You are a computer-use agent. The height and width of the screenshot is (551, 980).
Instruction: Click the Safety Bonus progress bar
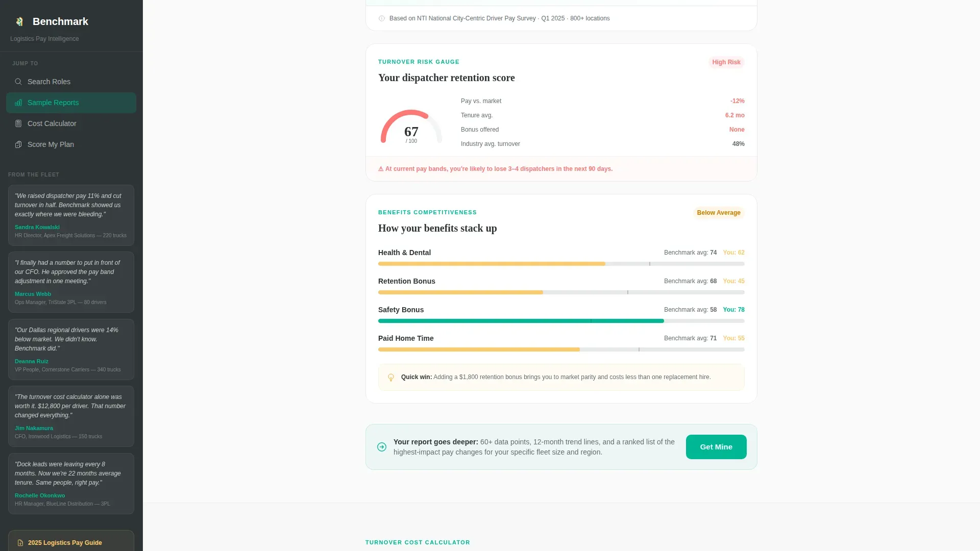(x=561, y=321)
